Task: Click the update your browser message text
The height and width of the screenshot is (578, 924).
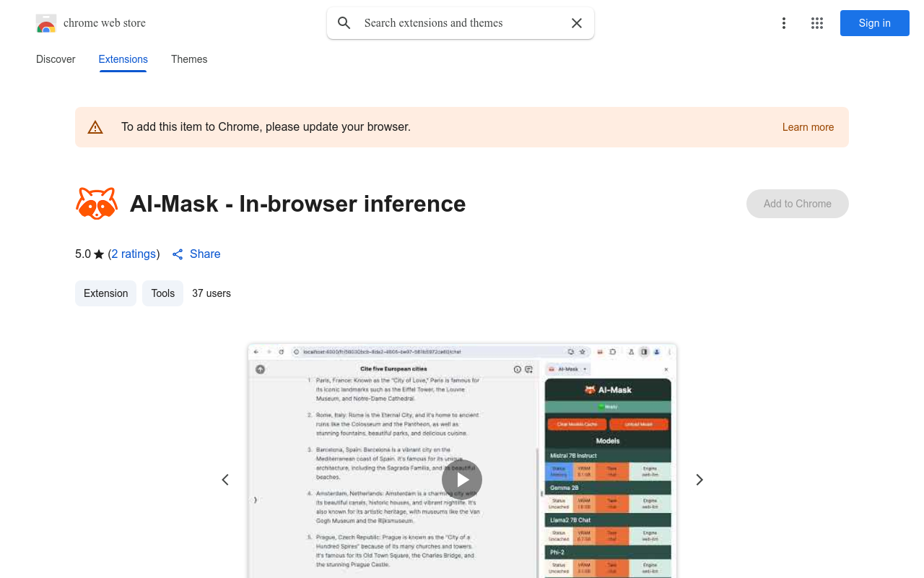Action: click(x=266, y=127)
